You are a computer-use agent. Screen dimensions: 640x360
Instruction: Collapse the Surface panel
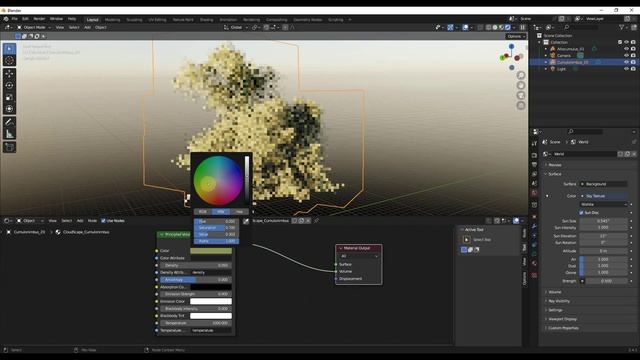[x=554, y=174]
